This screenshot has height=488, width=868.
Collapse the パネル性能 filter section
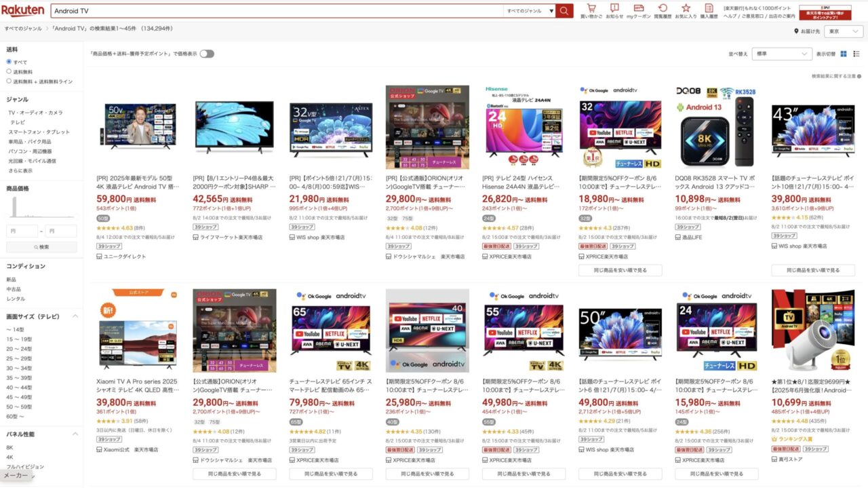click(x=76, y=434)
